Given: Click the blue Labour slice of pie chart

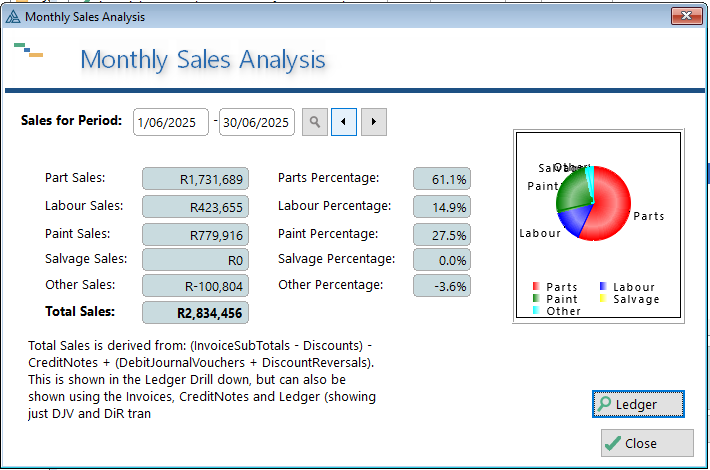Looking at the screenshot, I should point(574,220).
